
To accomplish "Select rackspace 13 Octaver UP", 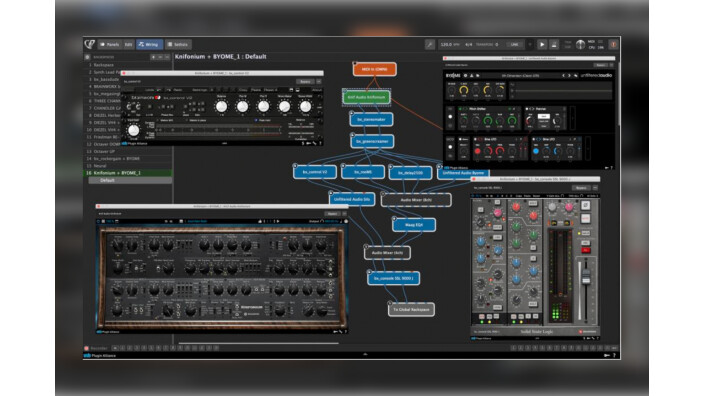I will click(128, 151).
